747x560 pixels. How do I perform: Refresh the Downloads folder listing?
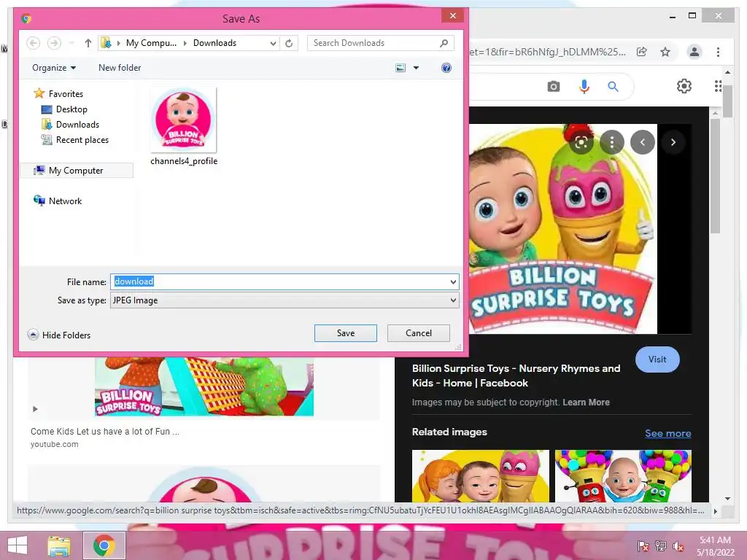tap(289, 43)
